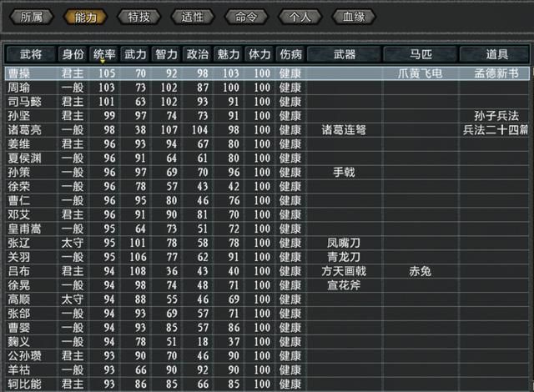Open the 血缘 tab
534x392 pixels.
pyautogui.click(x=354, y=17)
